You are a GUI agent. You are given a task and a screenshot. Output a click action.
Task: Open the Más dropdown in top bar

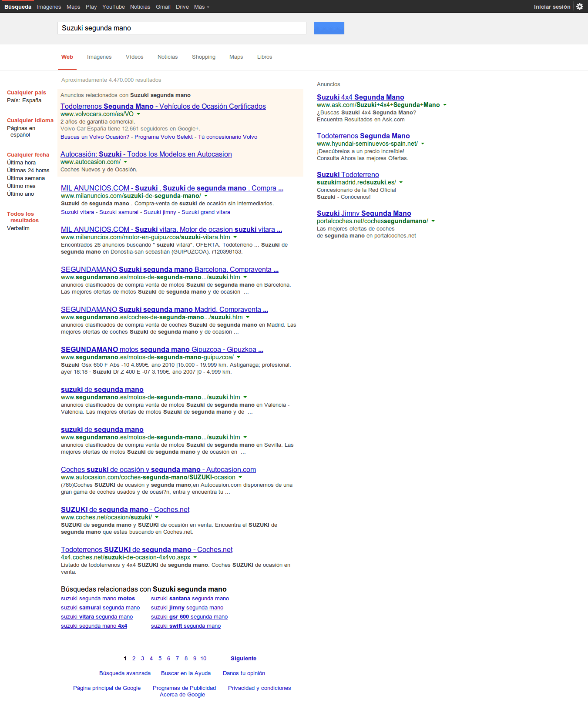[x=202, y=7]
